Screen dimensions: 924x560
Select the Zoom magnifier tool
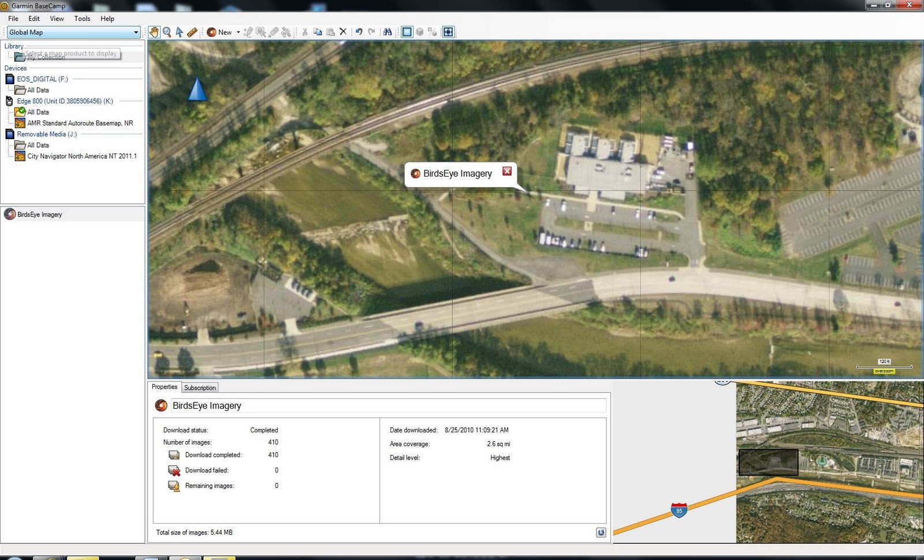(167, 32)
